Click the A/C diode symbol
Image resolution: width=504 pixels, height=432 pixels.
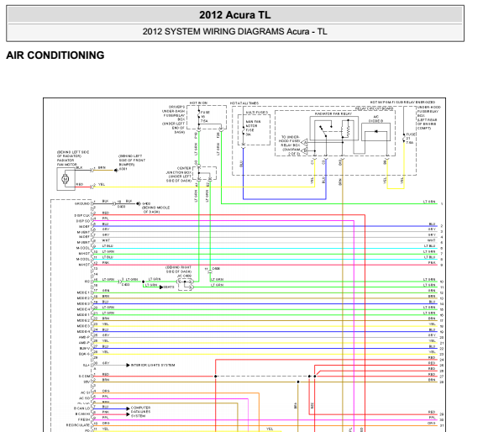point(375,132)
